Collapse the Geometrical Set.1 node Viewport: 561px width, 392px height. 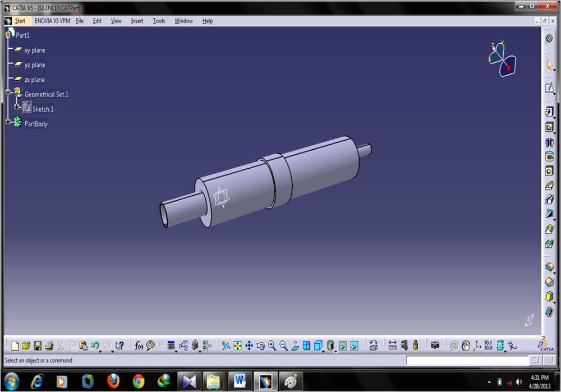coord(8,93)
